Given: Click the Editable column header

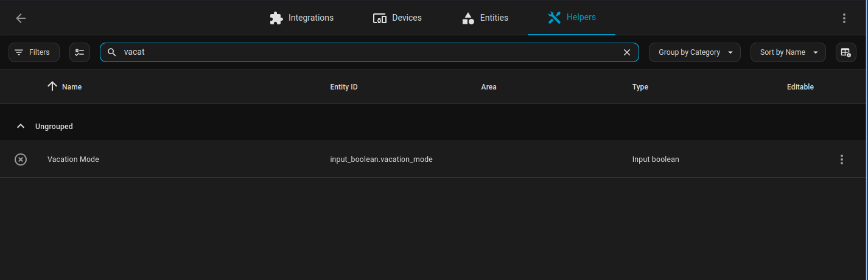Looking at the screenshot, I should [x=800, y=87].
